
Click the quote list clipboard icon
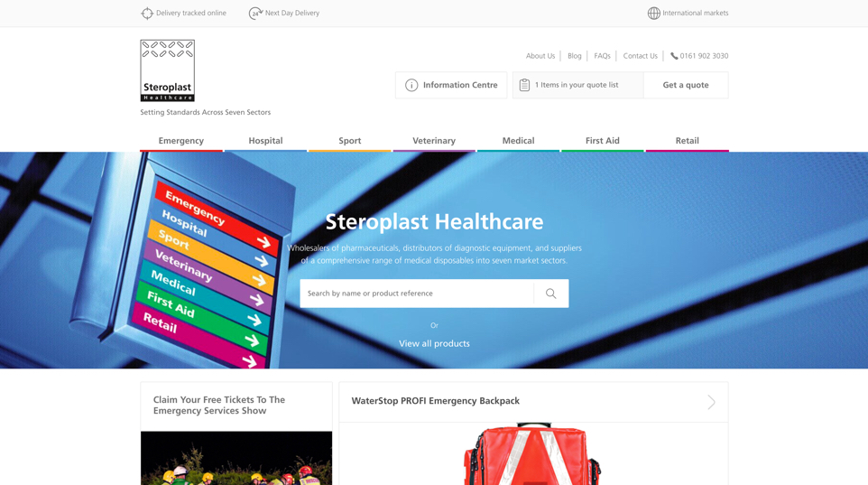pos(524,85)
